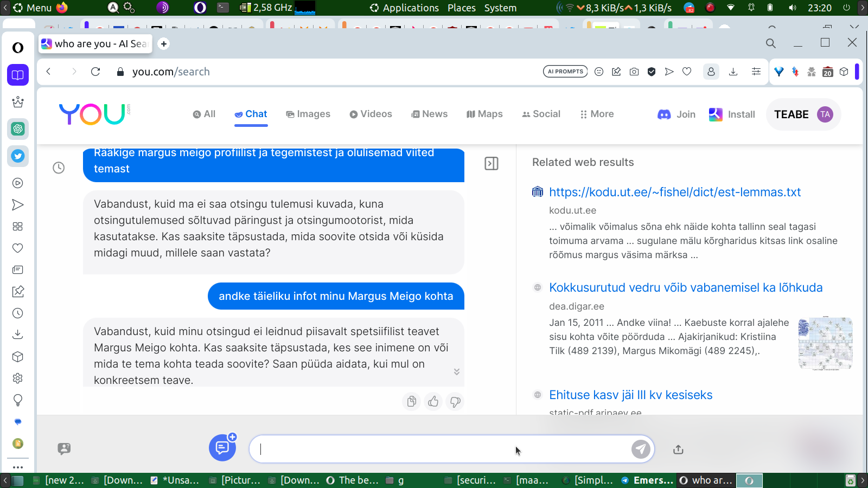The height and width of the screenshot is (488, 868).
Task: Click the lightbulb icon in Opera sidebar
Action: [18, 400]
